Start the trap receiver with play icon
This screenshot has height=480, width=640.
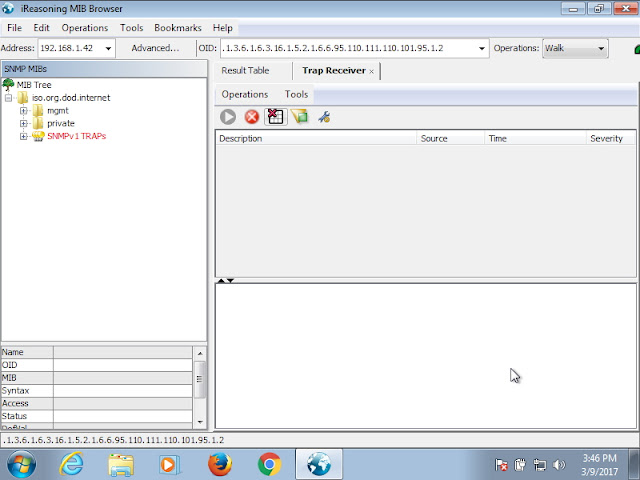pos(228,117)
